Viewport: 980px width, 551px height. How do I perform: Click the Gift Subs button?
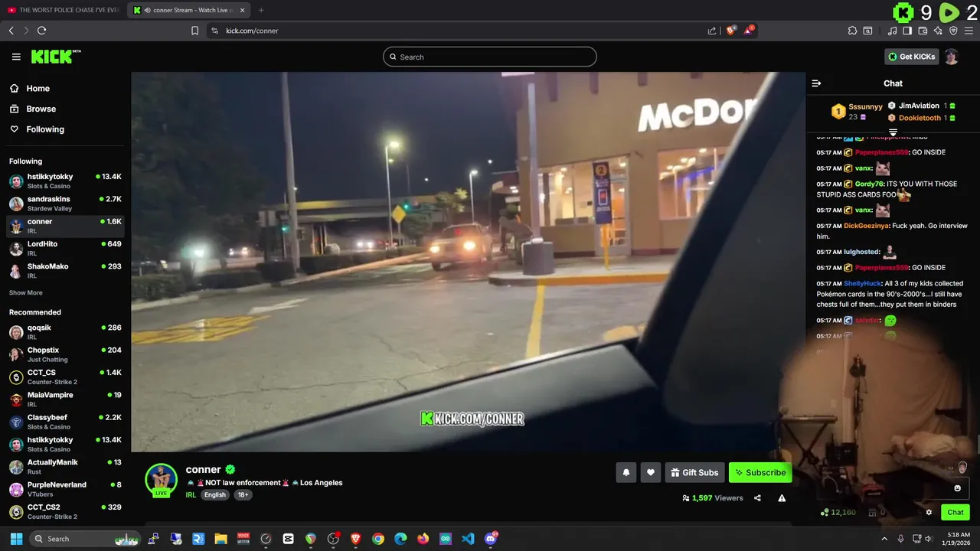(x=694, y=473)
